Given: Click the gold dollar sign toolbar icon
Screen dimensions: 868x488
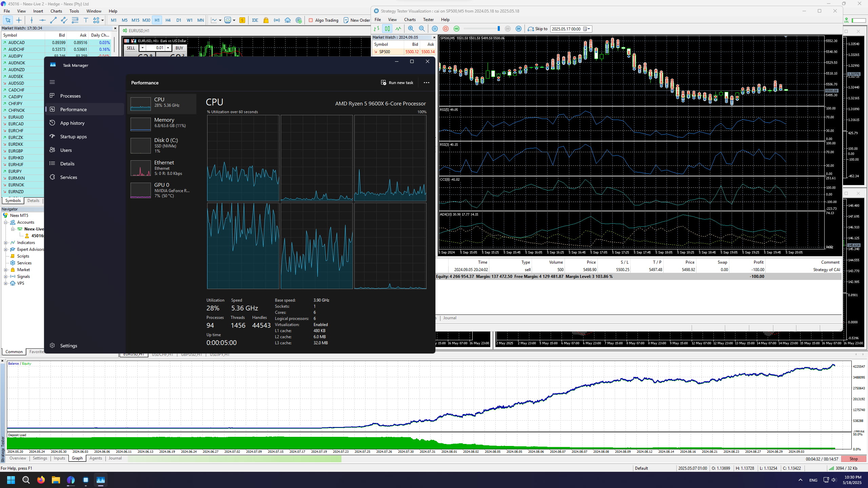Looking at the screenshot, I should (x=242, y=20).
